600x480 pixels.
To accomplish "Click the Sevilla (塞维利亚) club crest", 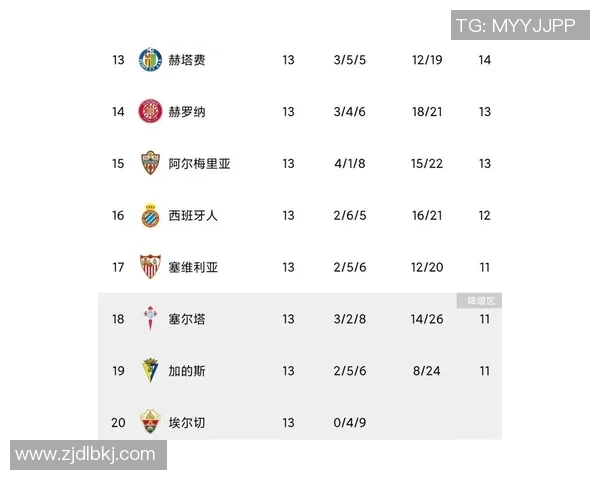I will pos(150,267).
